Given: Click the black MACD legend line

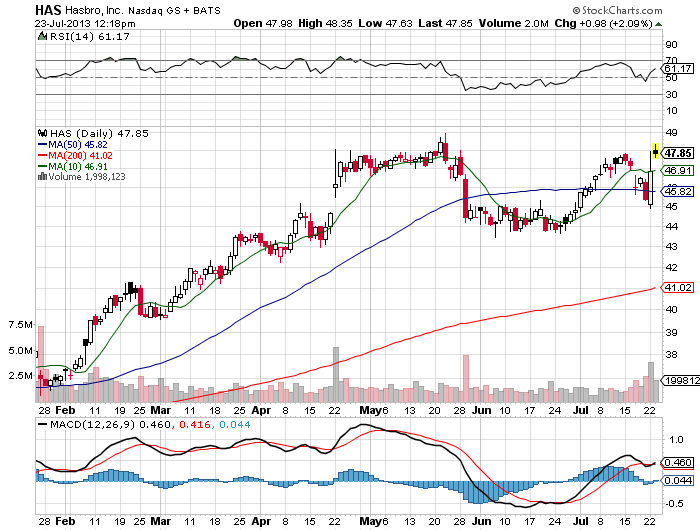Looking at the screenshot, I should [43, 424].
